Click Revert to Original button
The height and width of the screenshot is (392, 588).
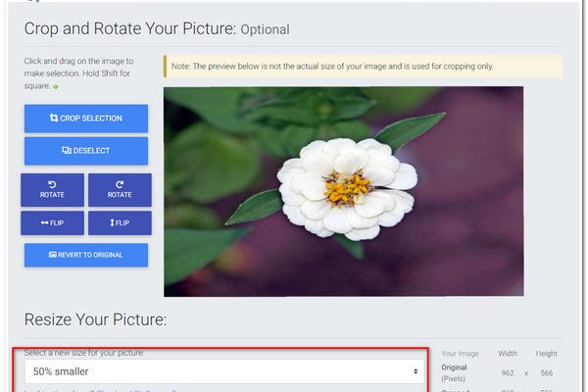click(86, 255)
